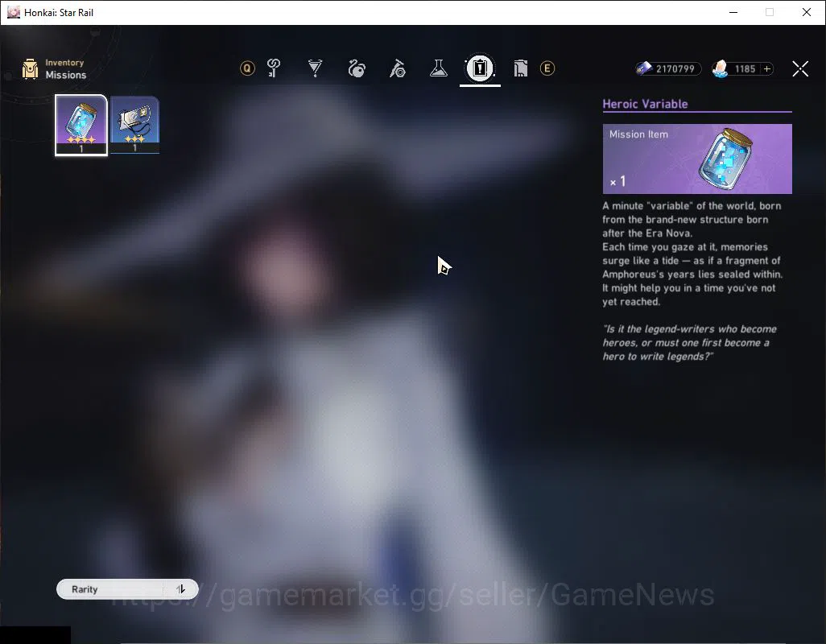Click the Heroic Variable title text
Image resolution: width=826 pixels, height=644 pixels.
[645, 104]
